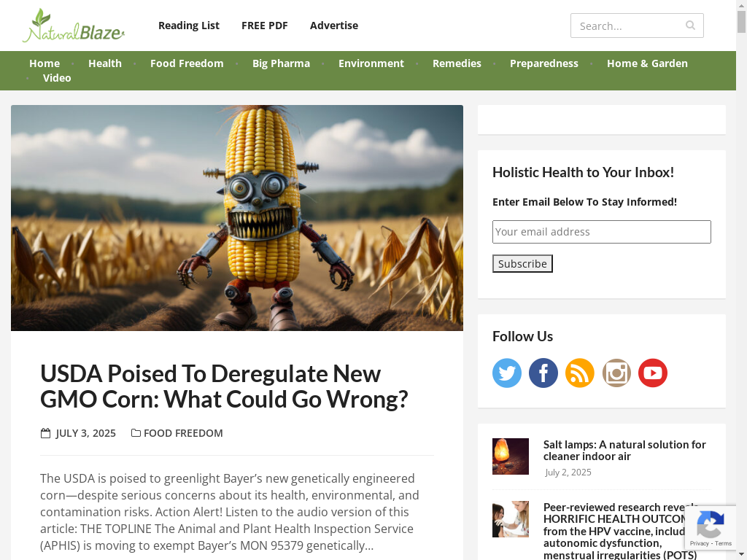Open the USDA GMO corn article headline
The height and width of the screenshot is (560, 747).
(x=224, y=386)
